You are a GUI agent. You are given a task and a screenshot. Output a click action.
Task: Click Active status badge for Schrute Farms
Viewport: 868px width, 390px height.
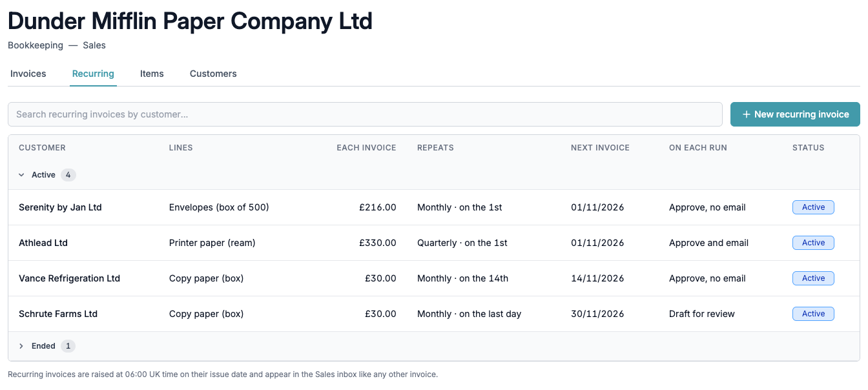click(813, 314)
